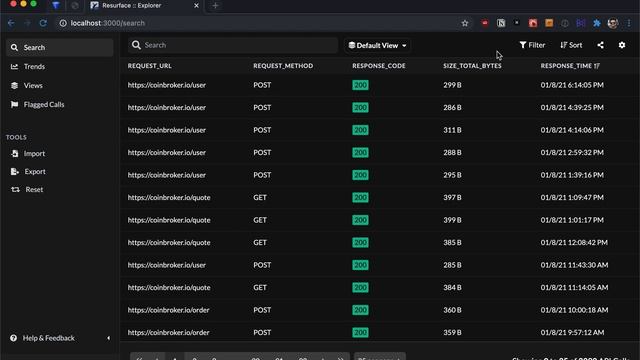The height and width of the screenshot is (360, 640).
Task: Open the Export tool
Action: point(35,171)
